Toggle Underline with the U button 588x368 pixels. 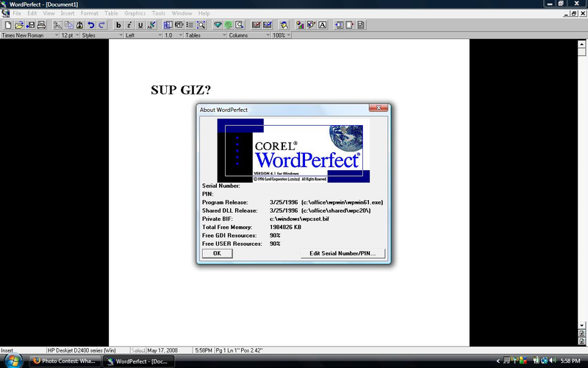tap(140, 25)
